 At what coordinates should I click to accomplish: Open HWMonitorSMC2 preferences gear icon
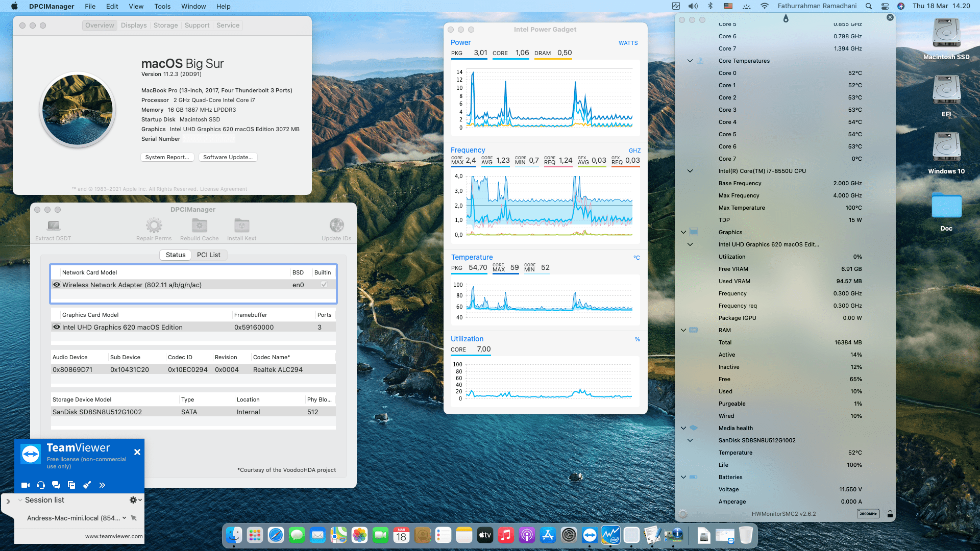pos(683,514)
